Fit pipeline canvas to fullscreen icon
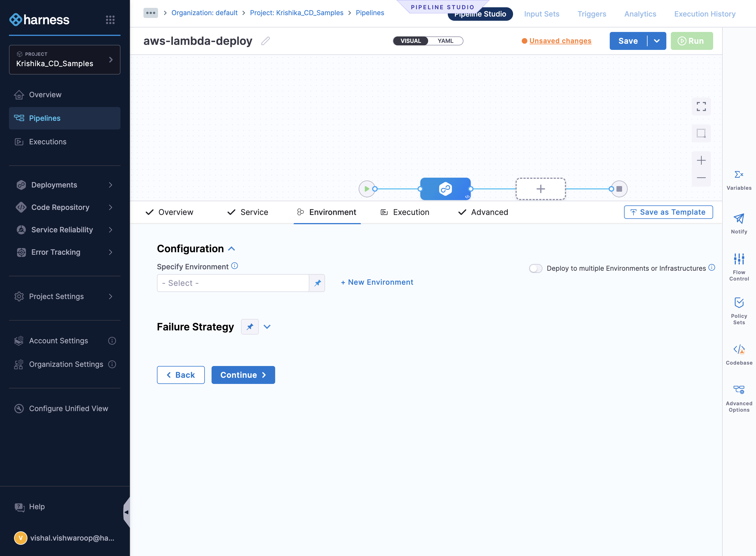 [701, 106]
